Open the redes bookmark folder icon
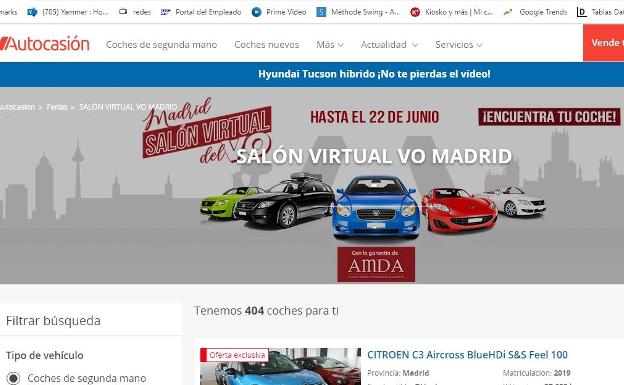 pos(123,12)
